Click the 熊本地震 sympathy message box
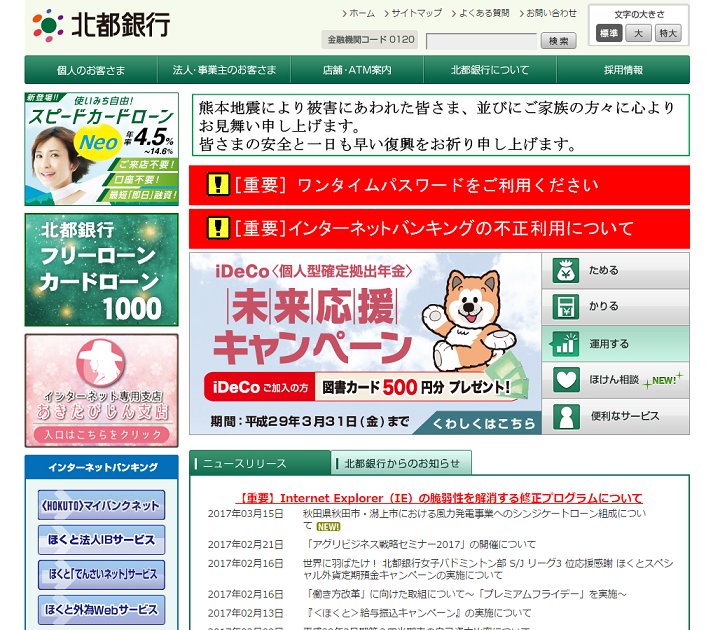The width and height of the screenshot is (719, 630). tap(440, 125)
